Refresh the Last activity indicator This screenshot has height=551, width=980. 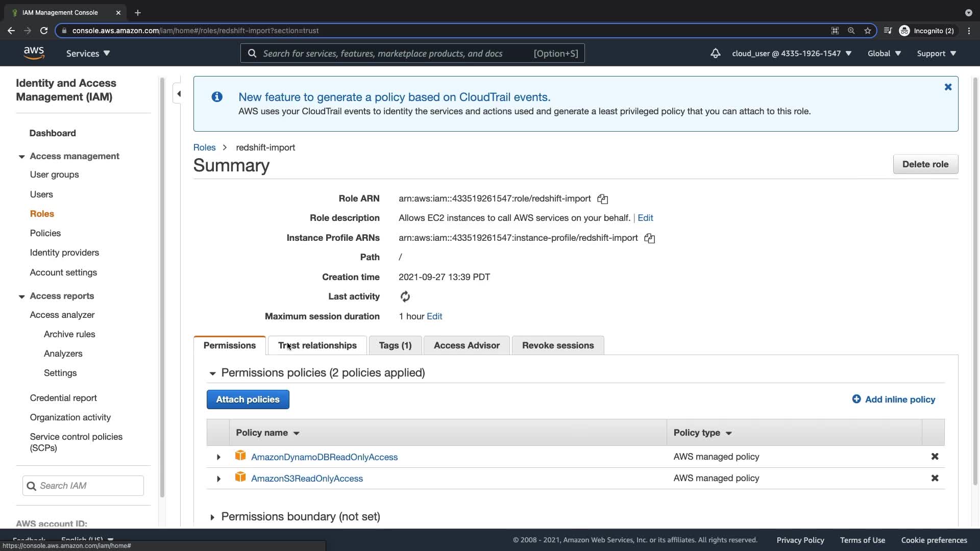pyautogui.click(x=405, y=296)
